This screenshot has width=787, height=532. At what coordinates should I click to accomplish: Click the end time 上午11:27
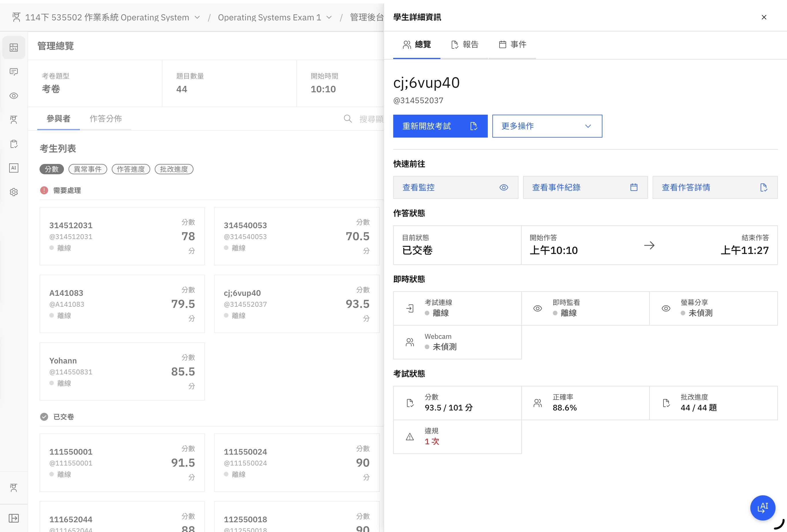tap(745, 250)
